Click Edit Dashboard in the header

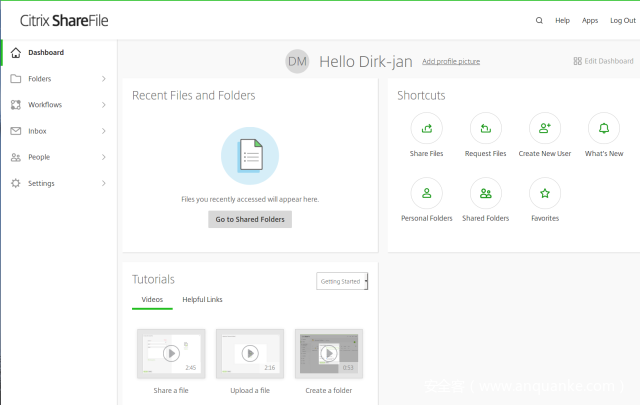click(x=603, y=61)
